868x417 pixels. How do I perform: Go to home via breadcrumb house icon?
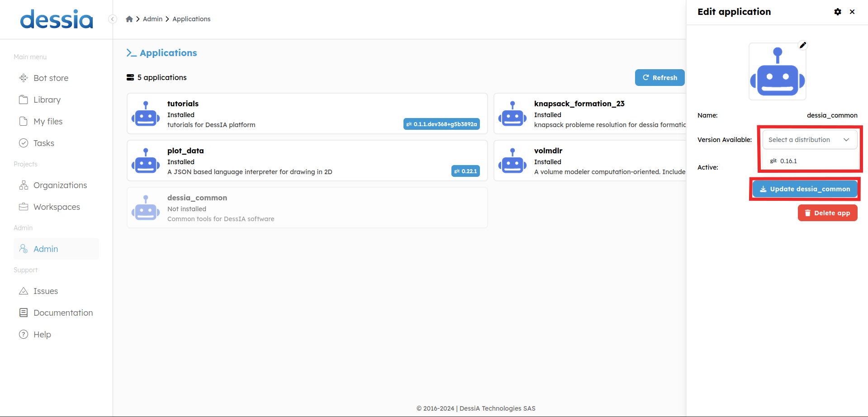pyautogui.click(x=129, y=19)
